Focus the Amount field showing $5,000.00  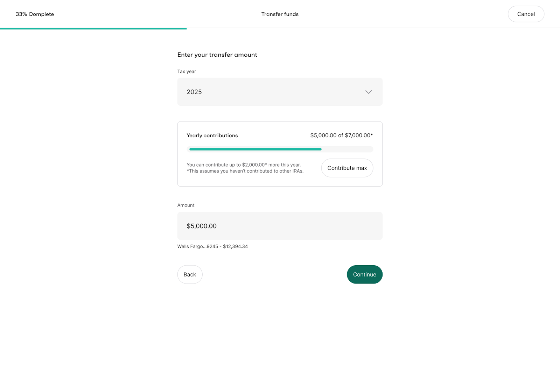(279, 226)
